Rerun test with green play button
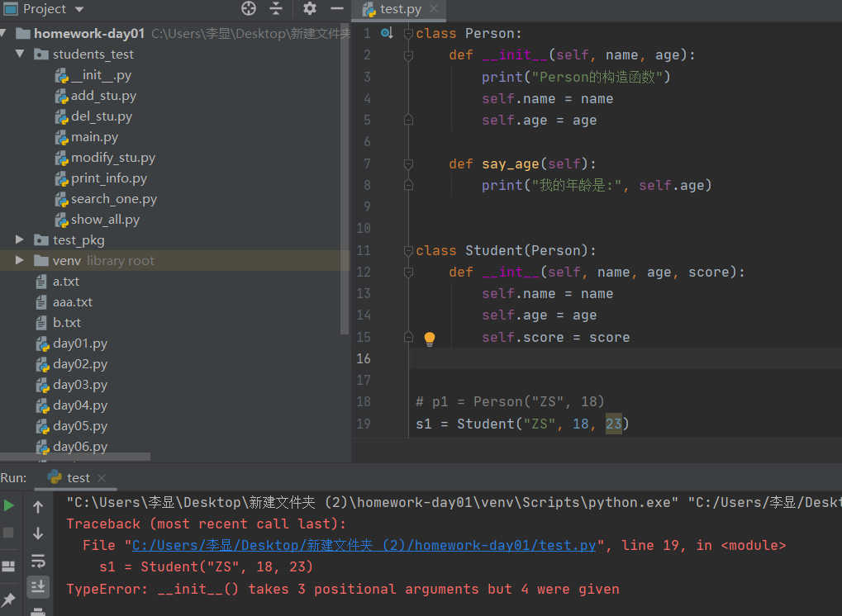 tap(8, 505)
